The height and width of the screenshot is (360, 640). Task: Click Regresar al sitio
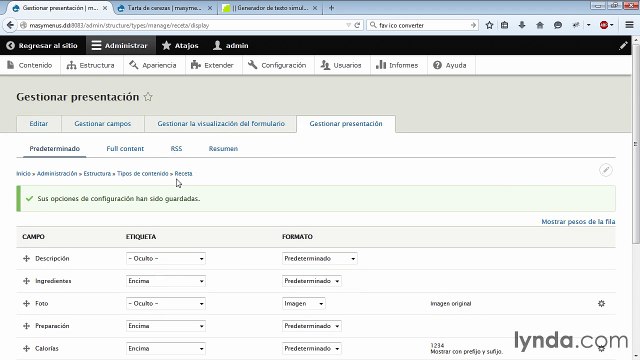42,46
